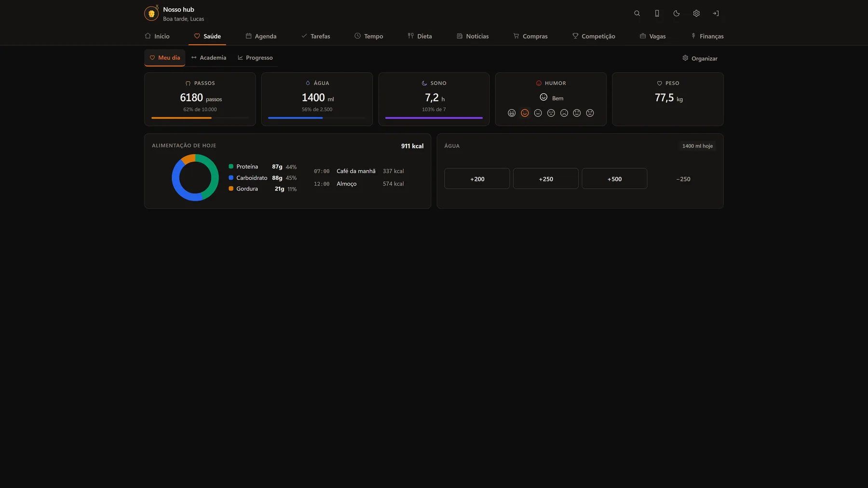Select the frowning sad face mood

coord(564,113)
